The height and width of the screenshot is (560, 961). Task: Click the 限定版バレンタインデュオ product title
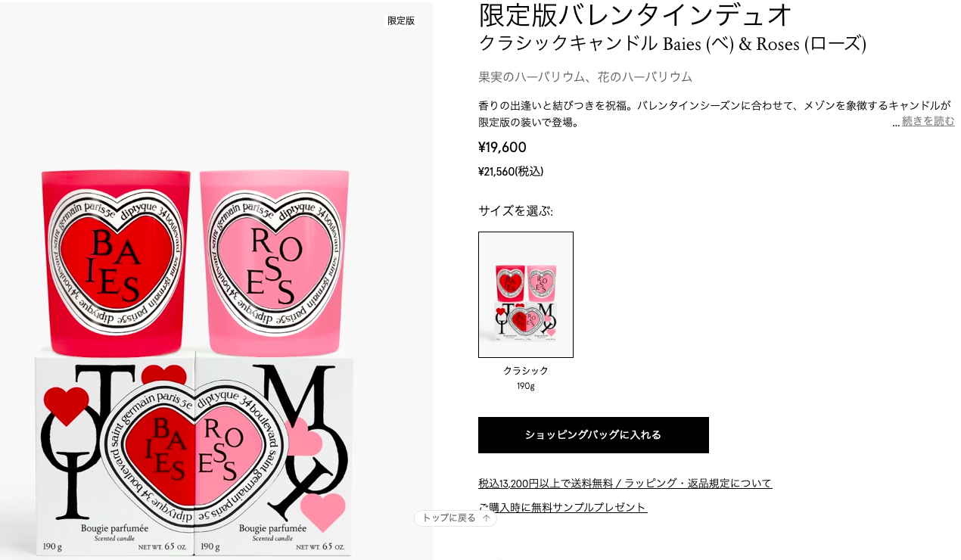635,15
